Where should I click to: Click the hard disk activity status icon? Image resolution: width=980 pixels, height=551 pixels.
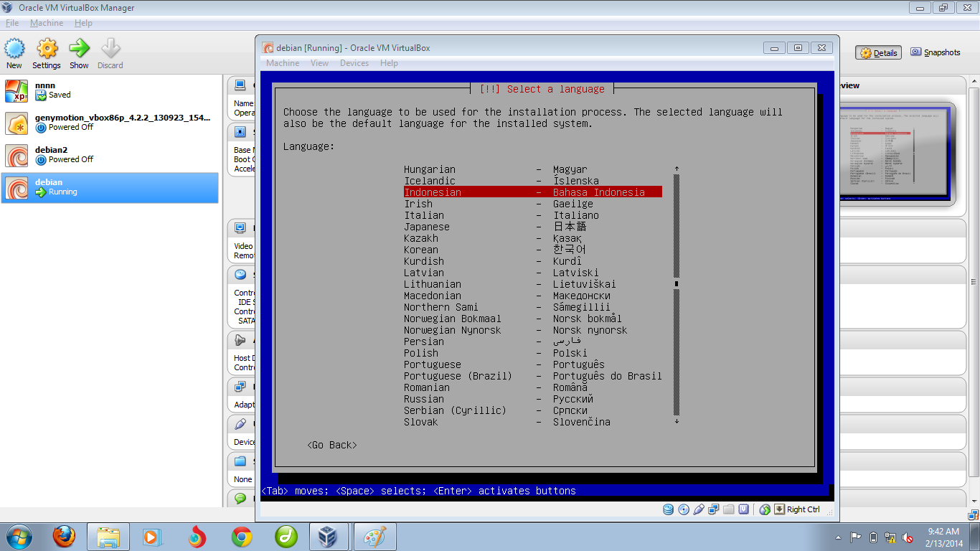[669, 509]
